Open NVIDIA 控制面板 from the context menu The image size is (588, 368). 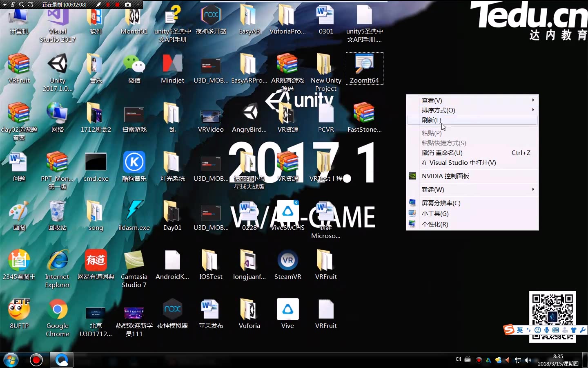coord(445,176)
